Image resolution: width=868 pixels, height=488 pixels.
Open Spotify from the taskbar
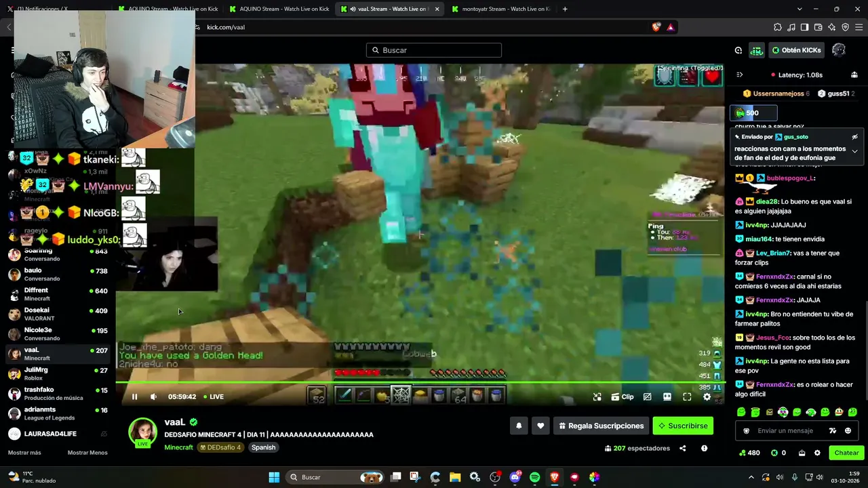tap(534, 477)
